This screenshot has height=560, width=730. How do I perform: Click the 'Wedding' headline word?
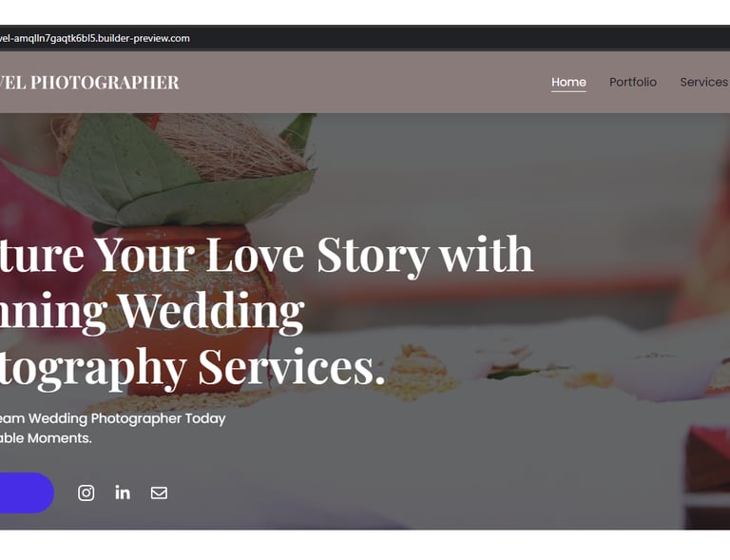[x=212, y=311]
